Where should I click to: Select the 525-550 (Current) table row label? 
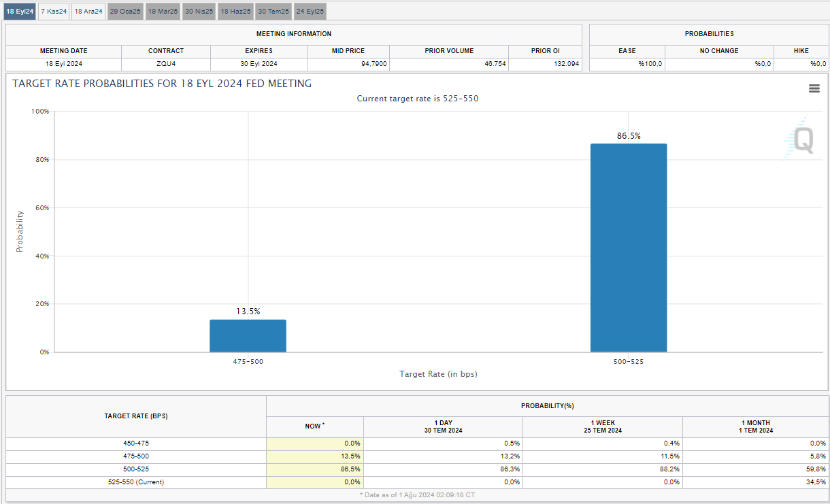(136, 482)
